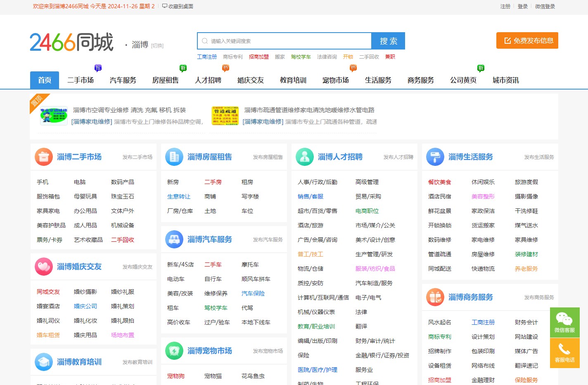Open the 生活服务 nav tab

tap(378, 80)
